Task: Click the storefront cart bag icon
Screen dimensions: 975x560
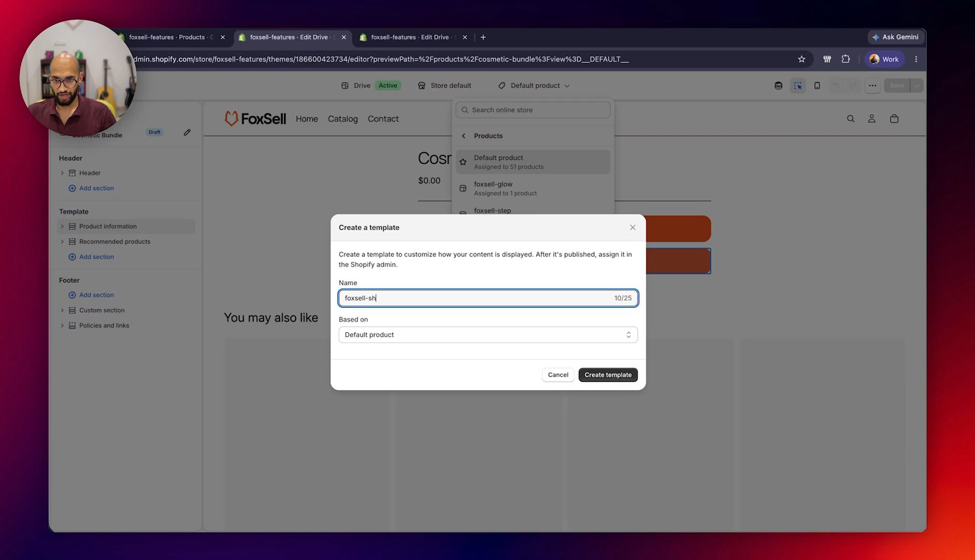Action: 894,119
